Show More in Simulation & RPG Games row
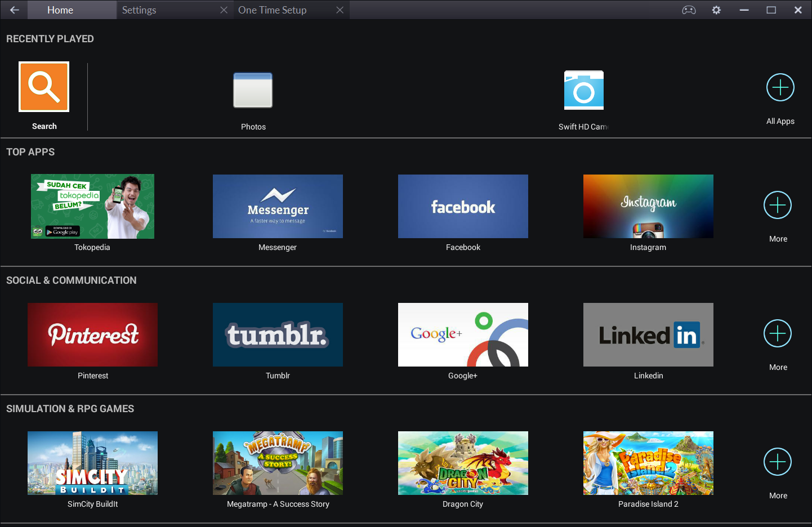Viewport: 812px width, 527px height. 778,462
